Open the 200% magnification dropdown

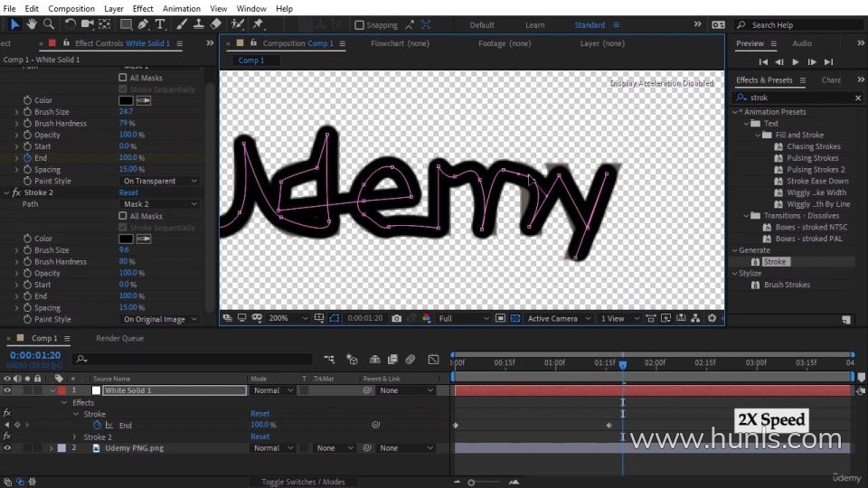tap(288, 318)
